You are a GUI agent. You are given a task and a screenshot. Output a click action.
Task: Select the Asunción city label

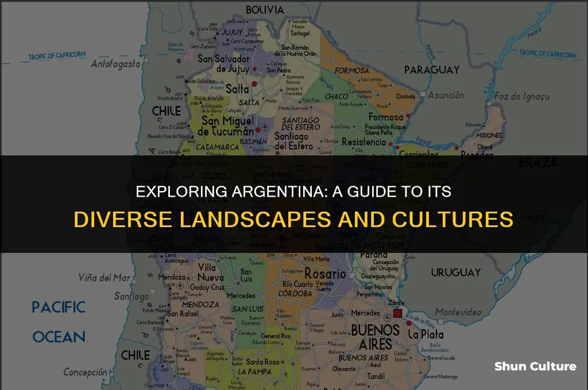pos(446,95)
